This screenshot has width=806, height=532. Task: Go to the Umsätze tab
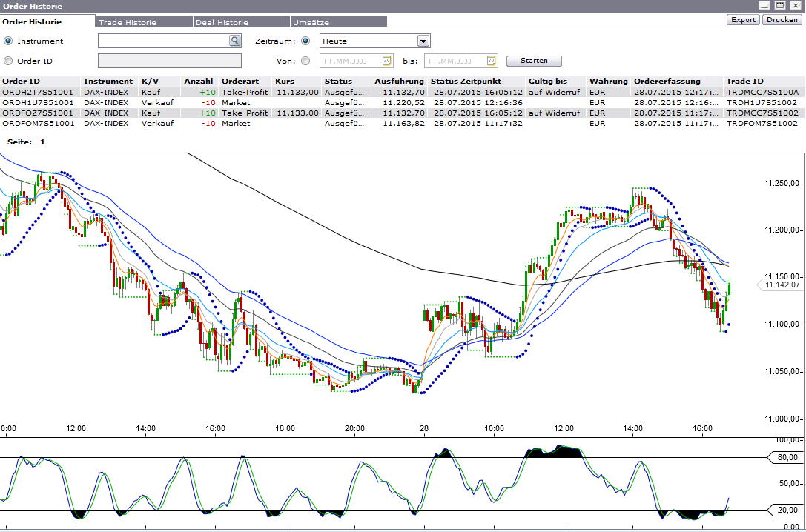(311, 22)
